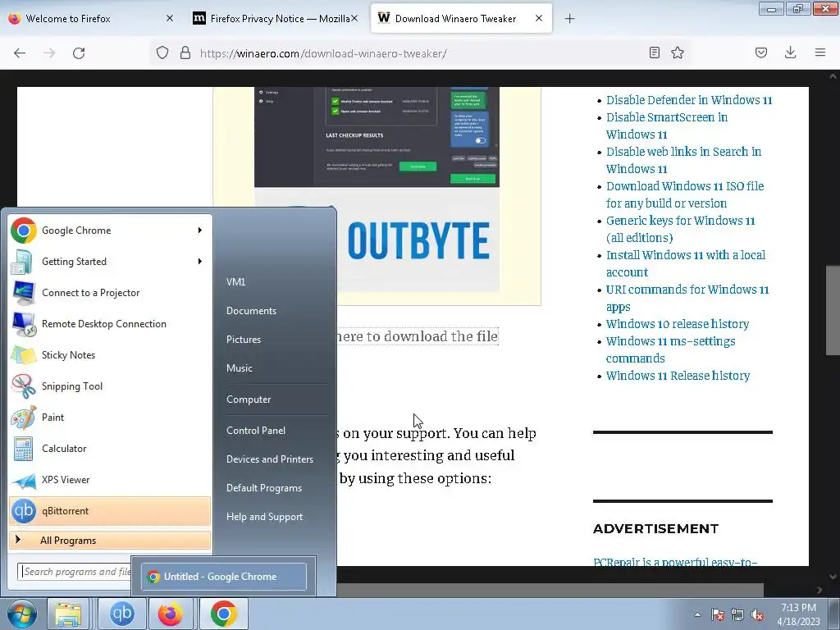Viewport: 840px width, 630px height.
Task: Open Help and Support
Action: point(265,517)
